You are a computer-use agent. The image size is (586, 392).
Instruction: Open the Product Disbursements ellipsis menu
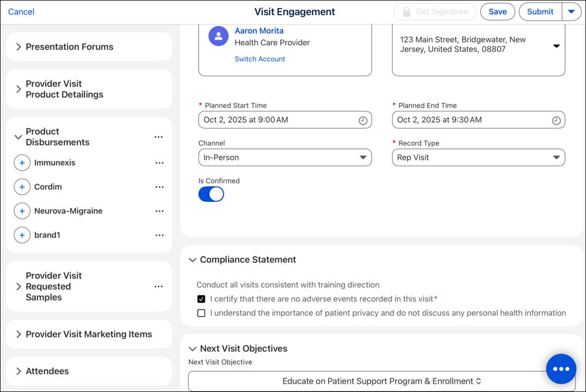(158, 137)
